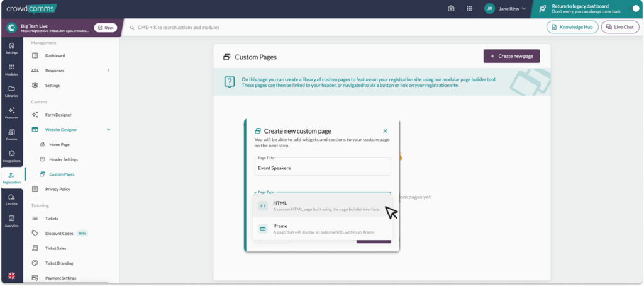This screenshot has height=286, width=644.
Task: Open Integrations in the left rail
Action: (x=11, y=156)
